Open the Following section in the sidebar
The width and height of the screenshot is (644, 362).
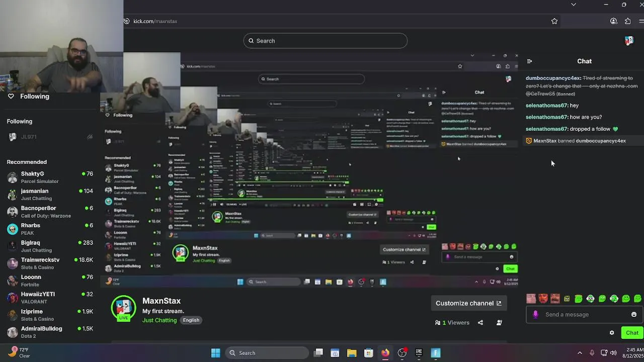tap(34, 96)
